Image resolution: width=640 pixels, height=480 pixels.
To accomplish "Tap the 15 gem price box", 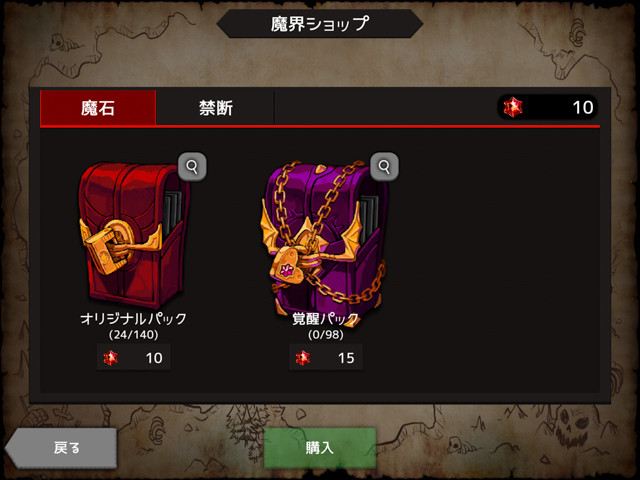I will point(326,358).
